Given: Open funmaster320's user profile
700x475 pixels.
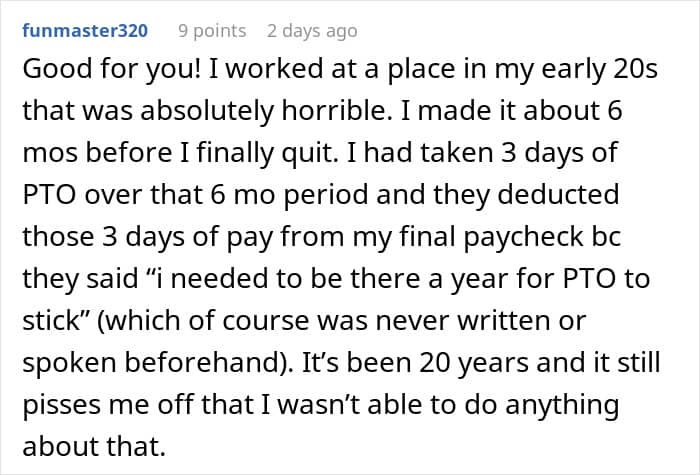Looking at the screenshot, I should click(x=85, y=31).
